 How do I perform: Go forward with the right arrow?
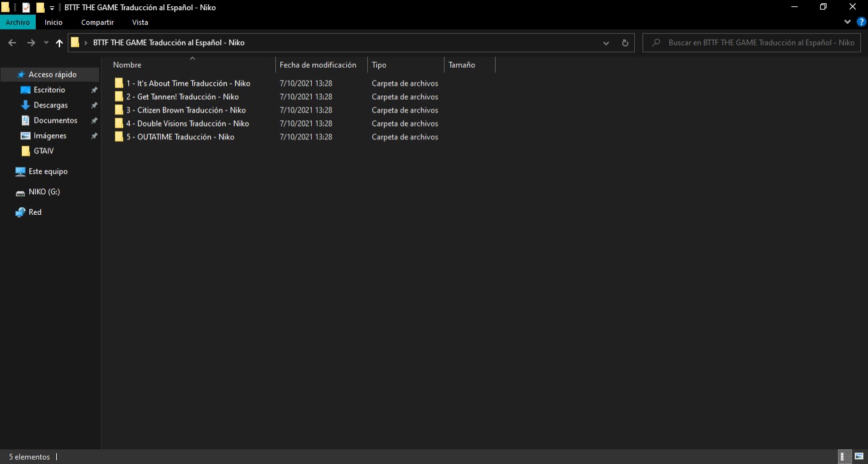pos(31,43)
